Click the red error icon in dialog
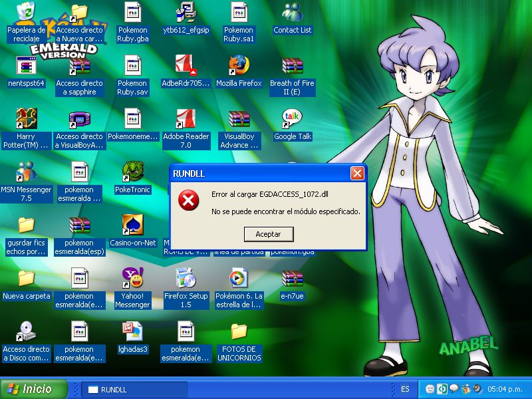This screenshot has width=532, height=399. click(x=189, y=200)
